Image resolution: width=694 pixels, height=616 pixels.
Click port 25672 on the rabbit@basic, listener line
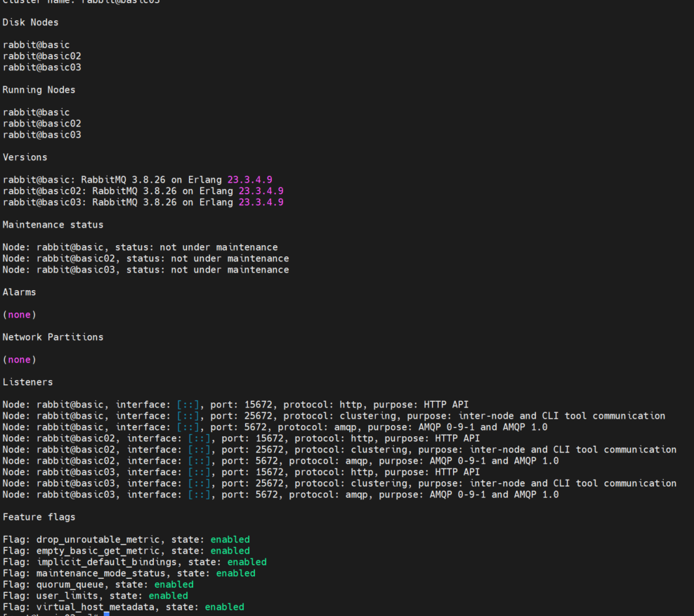coord(258,416)
